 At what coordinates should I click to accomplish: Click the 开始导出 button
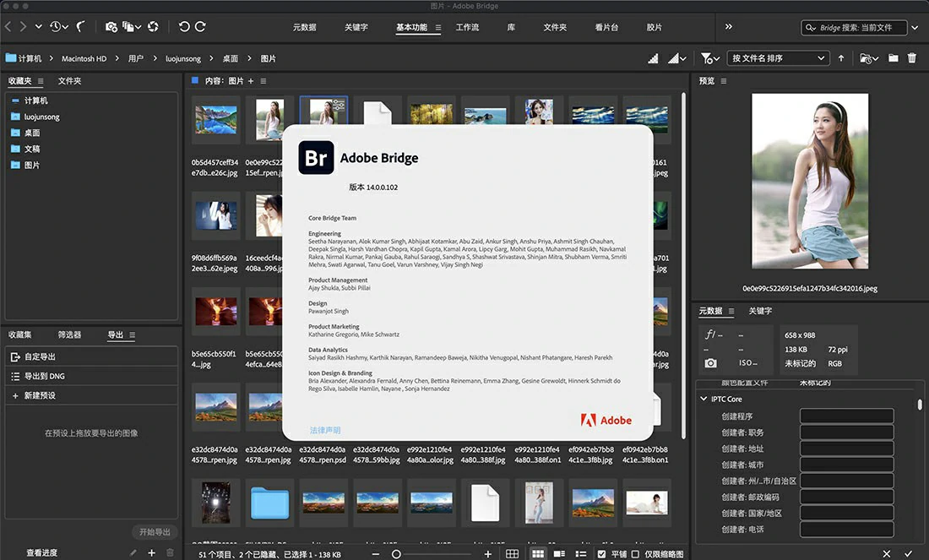[x=155, y=532]
